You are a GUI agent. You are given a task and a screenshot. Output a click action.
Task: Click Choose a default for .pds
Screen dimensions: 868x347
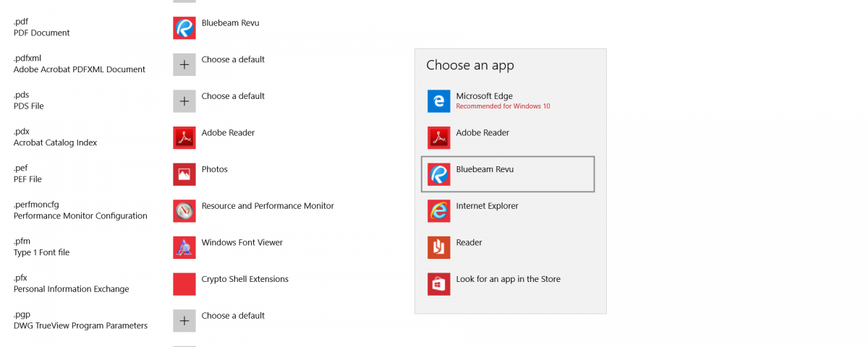pos(233,96)
